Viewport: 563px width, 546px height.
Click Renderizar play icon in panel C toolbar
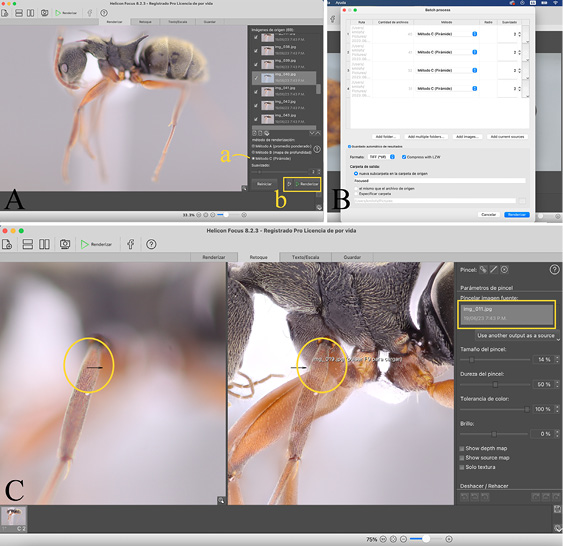point(85,244)
